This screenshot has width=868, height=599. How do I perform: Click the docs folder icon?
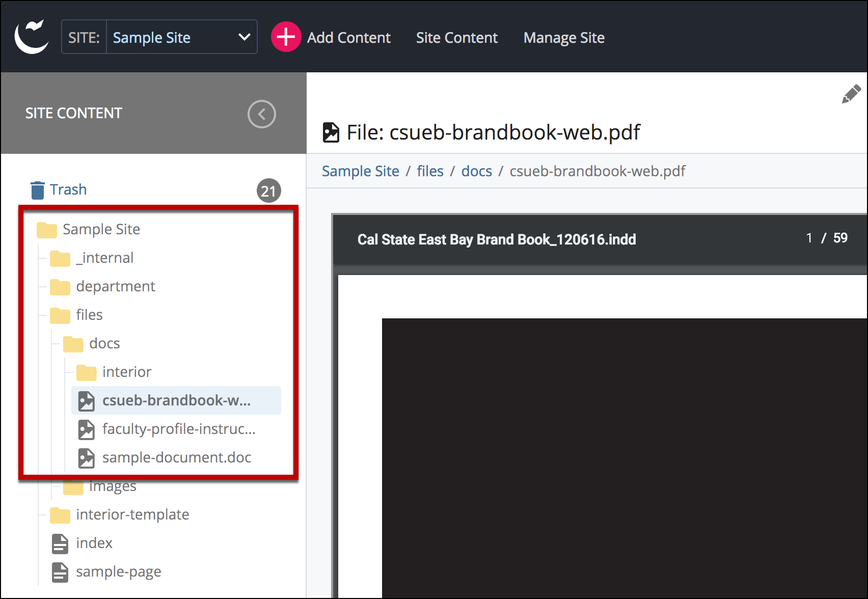tap(73, 344)
